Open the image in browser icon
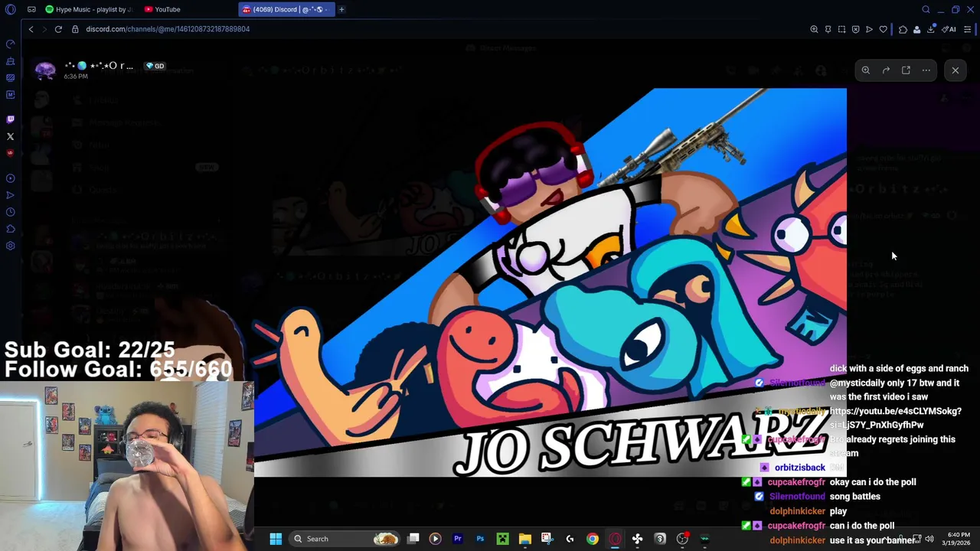This screenshot has width=980, height=551. click(x=906, y=70)
